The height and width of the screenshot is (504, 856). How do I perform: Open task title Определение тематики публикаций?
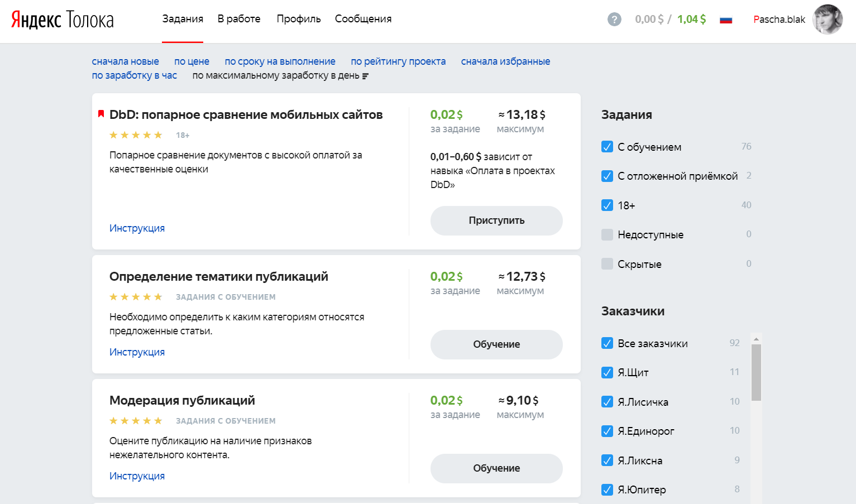coord(219,277)
